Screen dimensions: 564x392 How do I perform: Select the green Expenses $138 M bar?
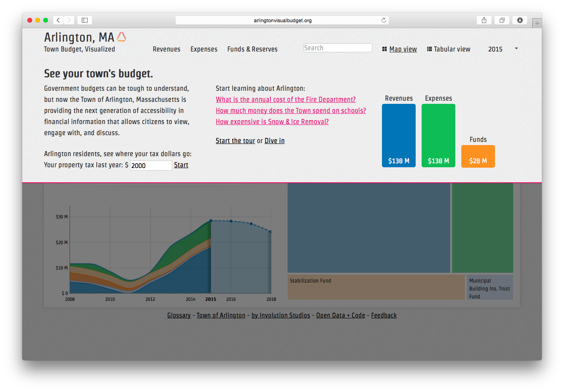[438, 136]
